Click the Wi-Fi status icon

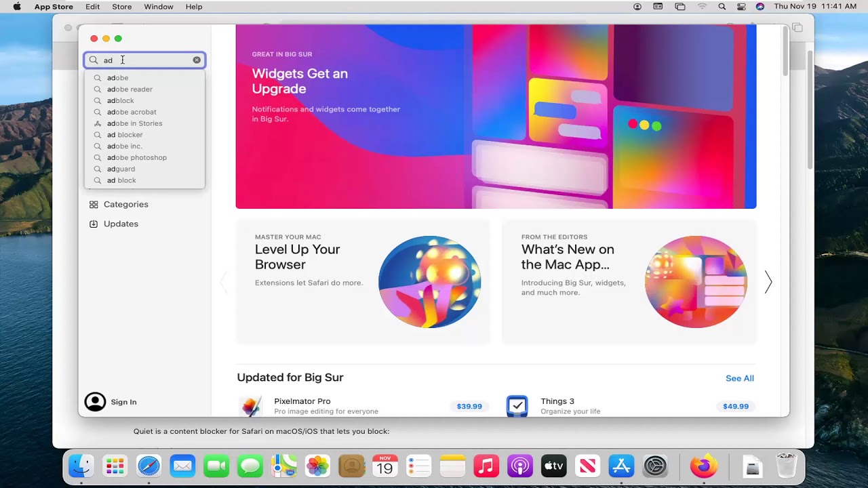coord(703,7)
